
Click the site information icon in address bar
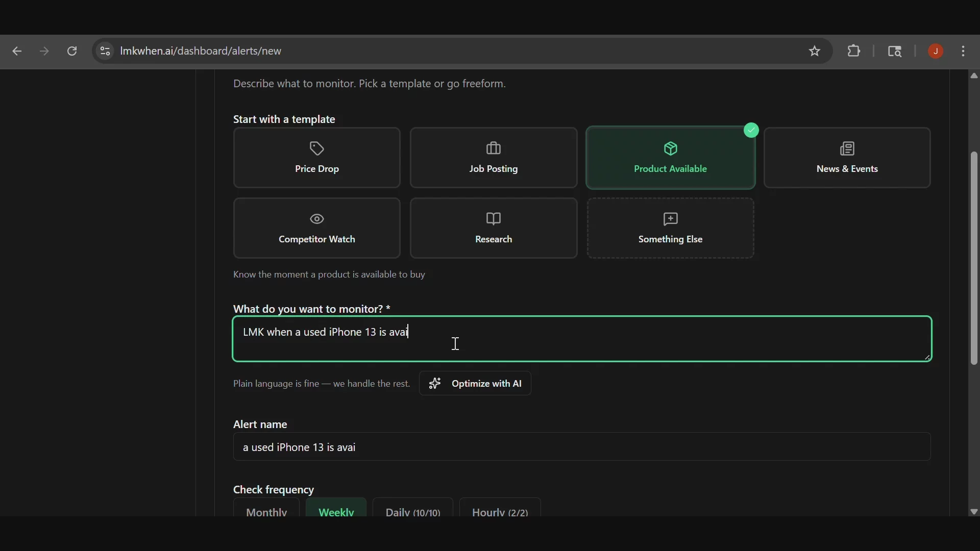pyautogui.click(x=105, y=52)
